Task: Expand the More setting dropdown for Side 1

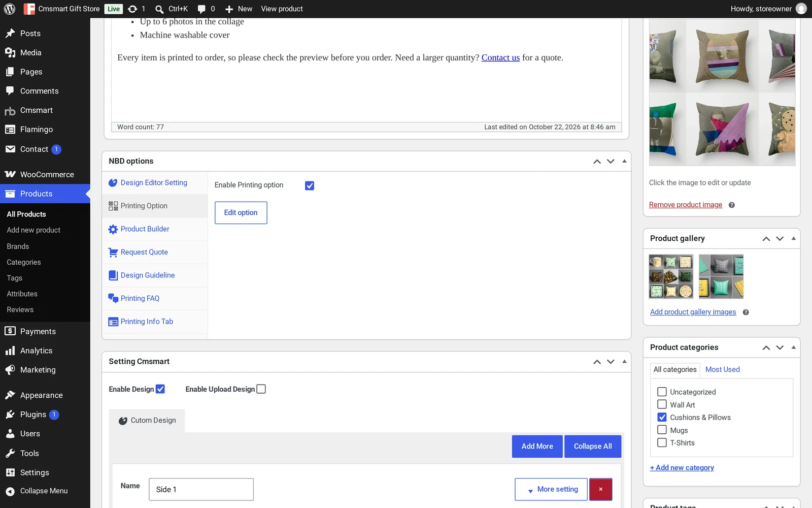Action: tap(551, 489)
